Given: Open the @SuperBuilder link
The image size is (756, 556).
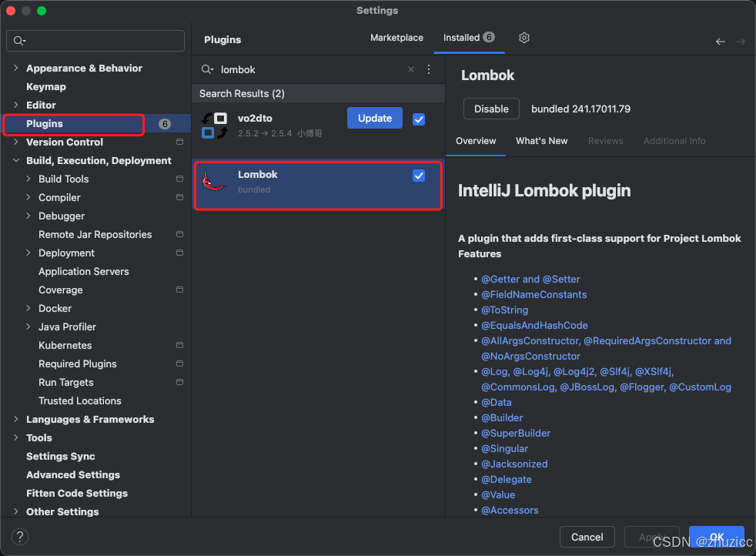Looking at the screenshot, I should coord(515,433).
